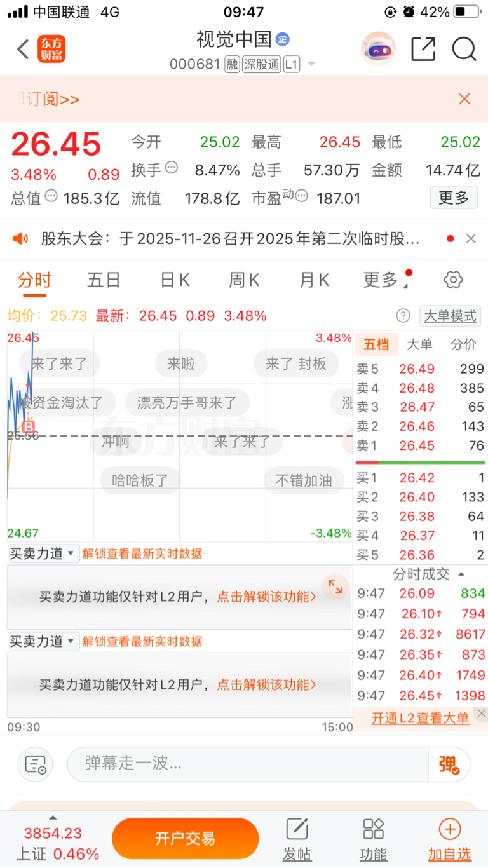Image resolution: width=488 pixels, height=868 pixels.
Task: Switch to the 周K tab
Action: (x=244, y=280)
